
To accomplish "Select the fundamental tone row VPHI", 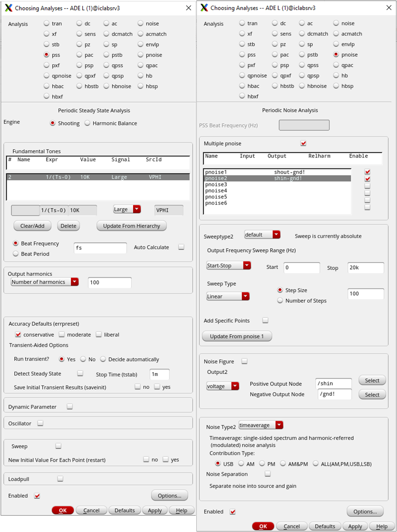I will click(x=98, y=177).
